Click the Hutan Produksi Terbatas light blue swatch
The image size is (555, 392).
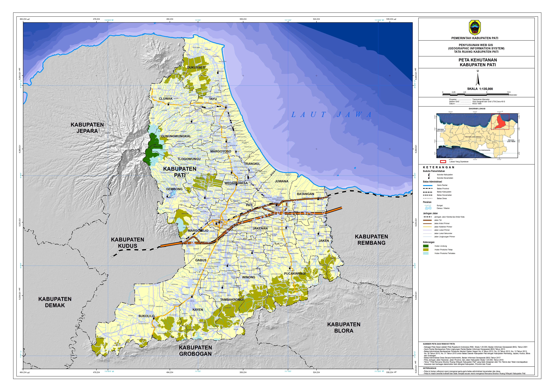click(x=426, y=253)
